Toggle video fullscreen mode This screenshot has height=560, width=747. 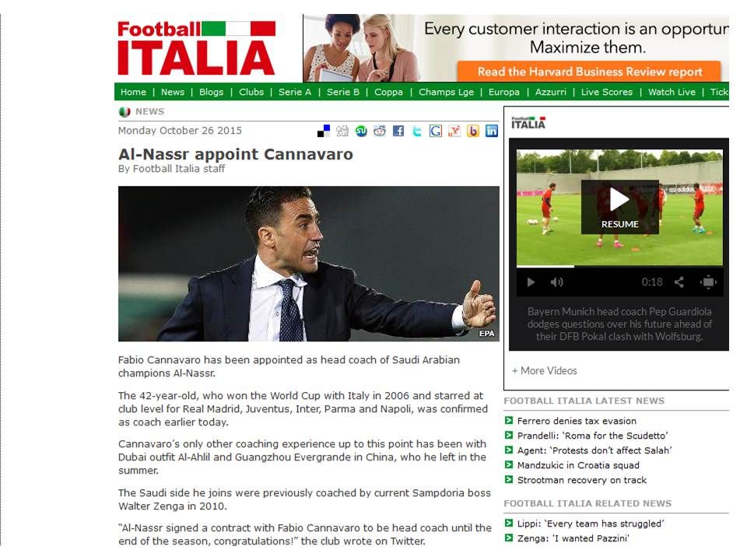click(708, 282)
